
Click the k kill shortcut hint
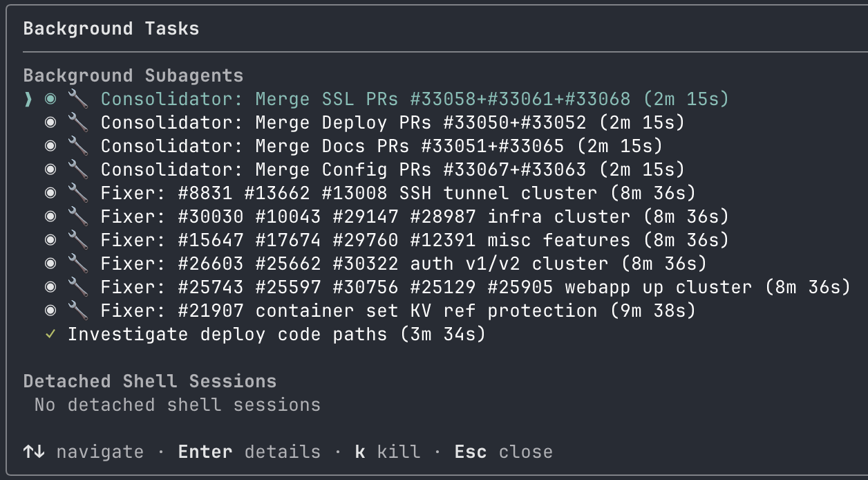point(387,452)
